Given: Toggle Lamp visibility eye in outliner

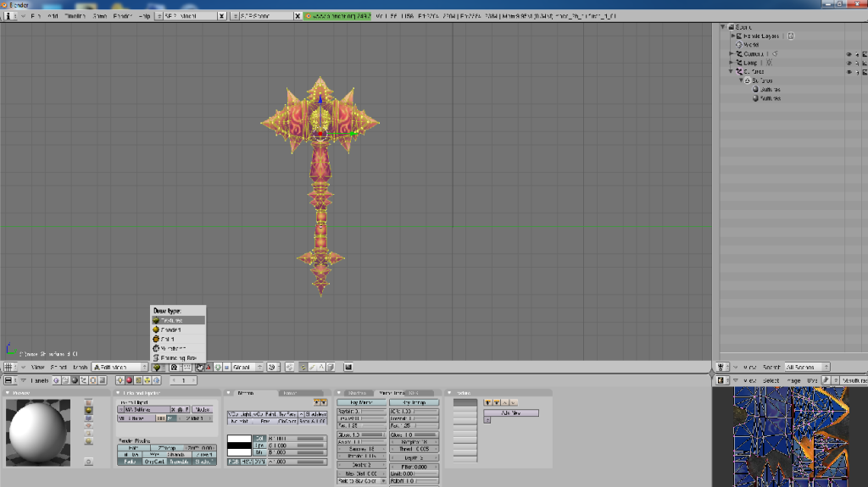Looking at the screenshot, I should coord(849,63).
